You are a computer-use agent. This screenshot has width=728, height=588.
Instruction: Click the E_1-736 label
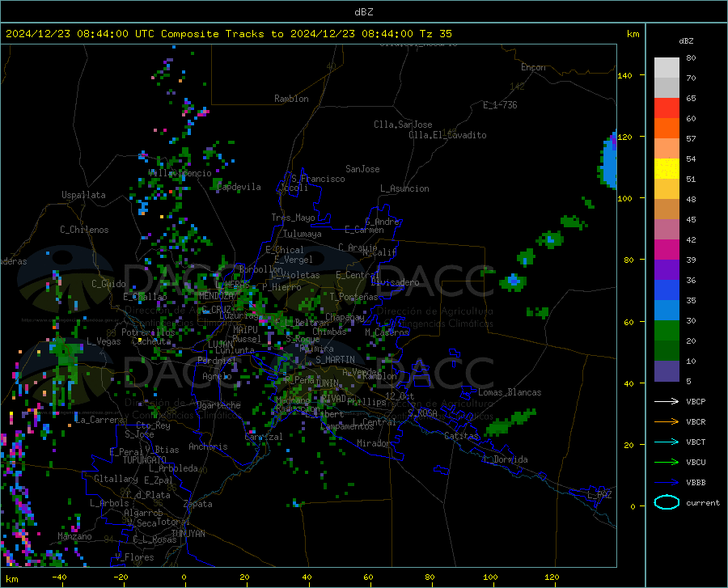500,105
